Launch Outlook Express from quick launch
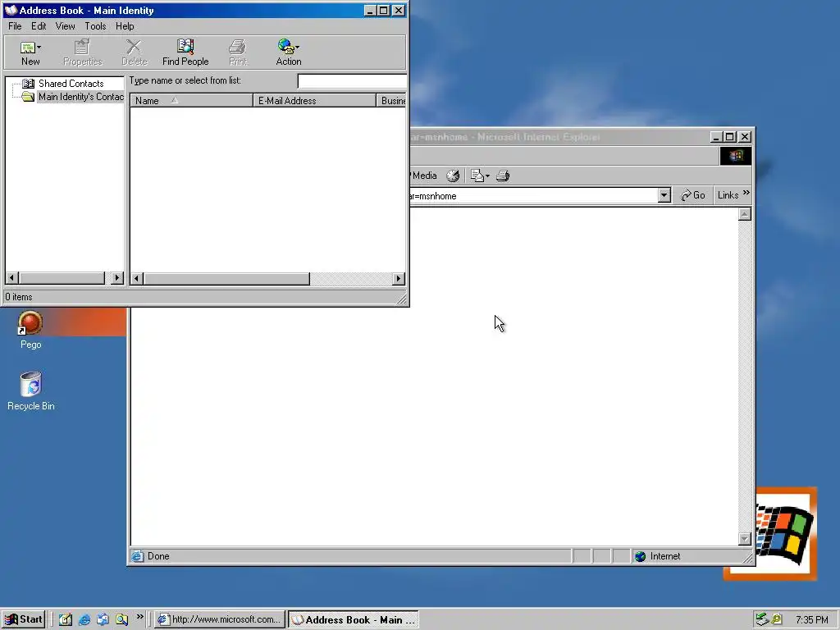The image size is (840, 630). click(103, 619)
